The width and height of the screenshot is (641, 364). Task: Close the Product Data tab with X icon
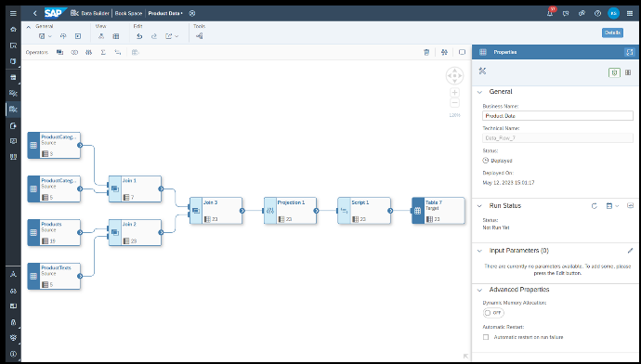(192, 14)
